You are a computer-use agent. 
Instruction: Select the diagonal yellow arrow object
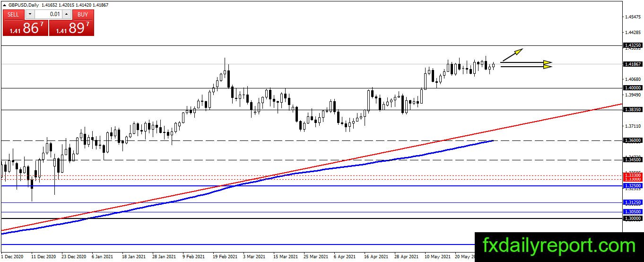512,54
